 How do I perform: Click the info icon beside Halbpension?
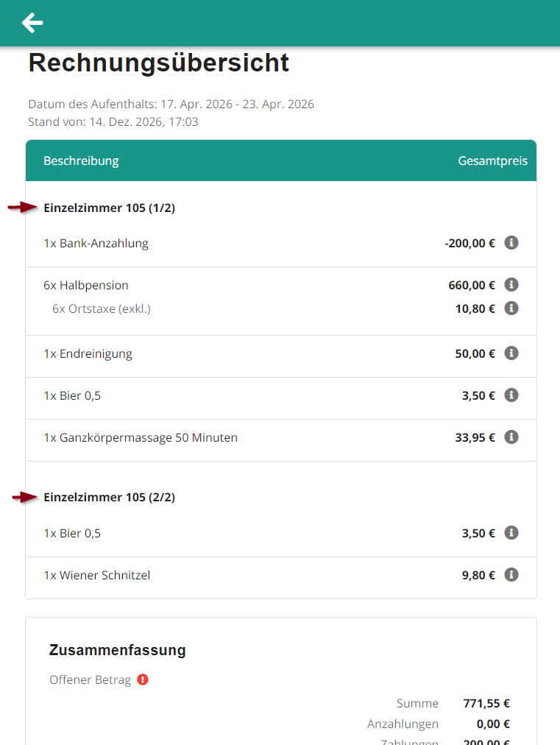point(511,284)
